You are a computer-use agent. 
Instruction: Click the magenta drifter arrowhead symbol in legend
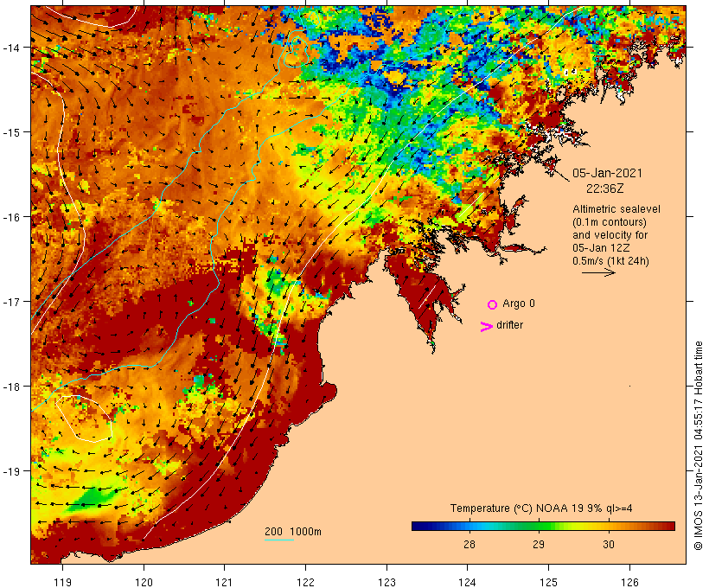[486, 327]
